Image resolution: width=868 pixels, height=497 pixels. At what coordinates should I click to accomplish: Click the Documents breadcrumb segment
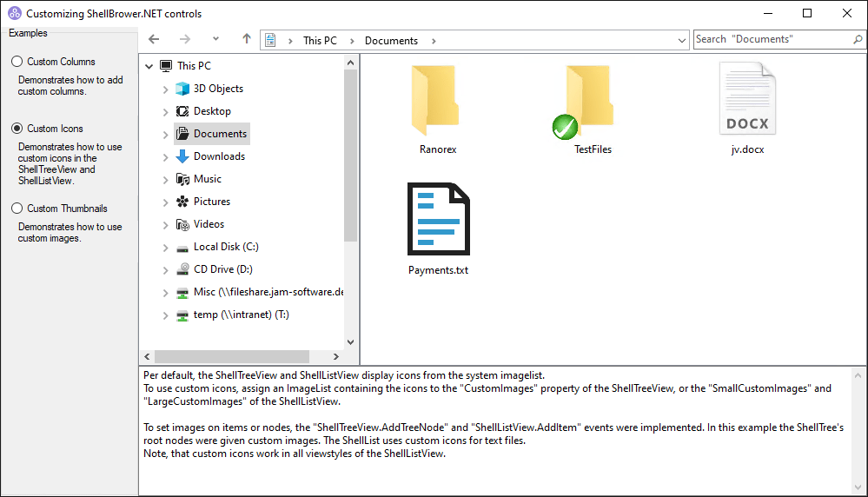click(391, 41)
